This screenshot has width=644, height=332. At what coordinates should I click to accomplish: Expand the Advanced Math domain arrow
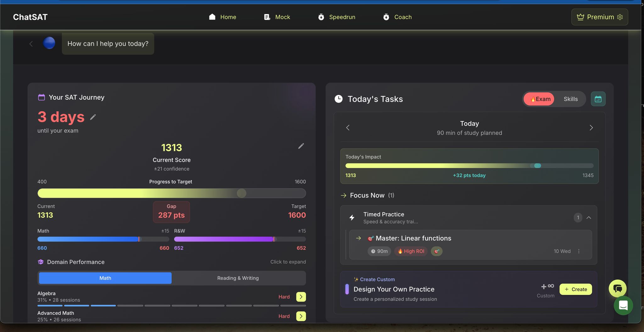click(301, 316)
